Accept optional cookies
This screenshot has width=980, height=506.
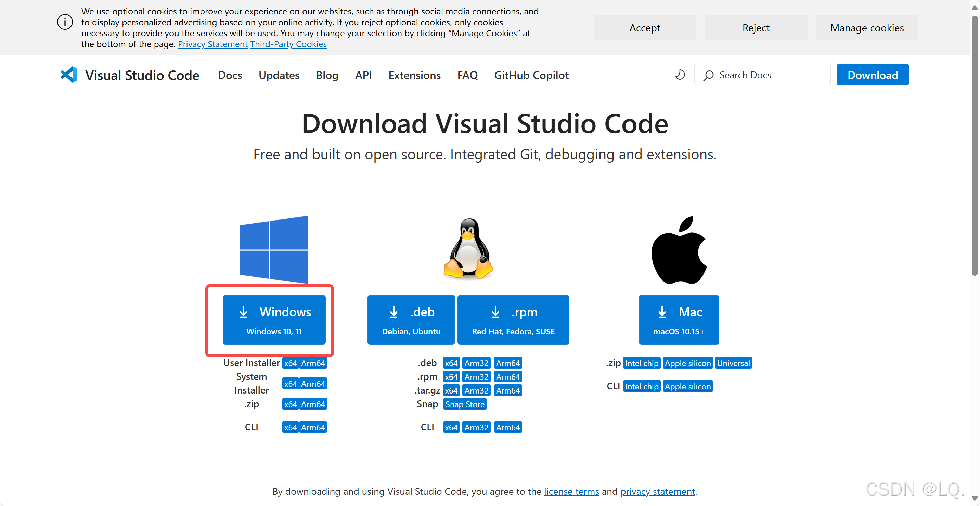click(644, 28)
